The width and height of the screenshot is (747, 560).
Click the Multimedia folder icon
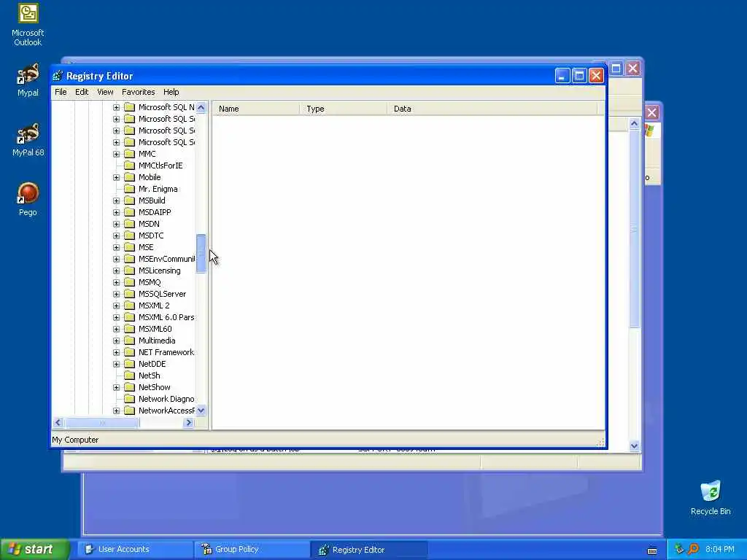coord(129,341)
